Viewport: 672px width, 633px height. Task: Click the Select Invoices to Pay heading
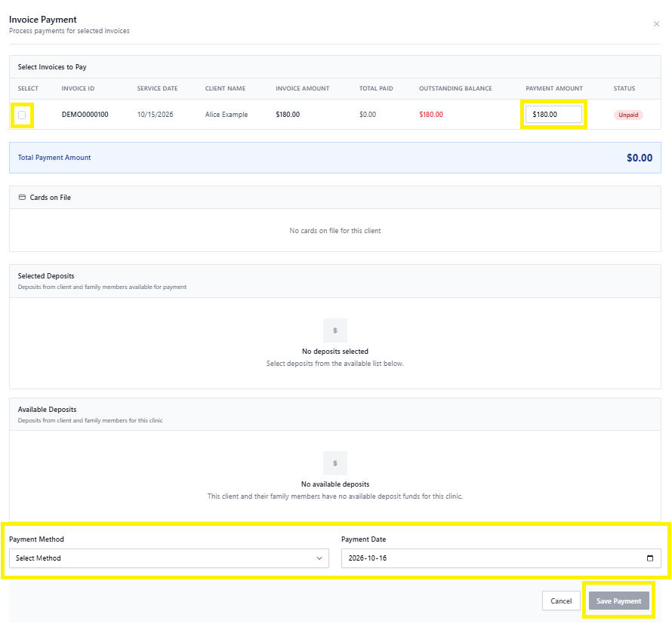point(52,67)
